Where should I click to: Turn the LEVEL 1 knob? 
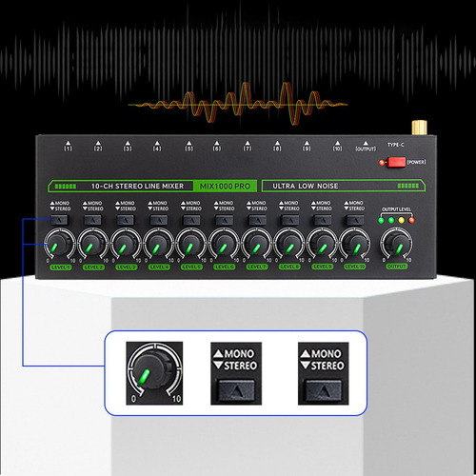pos(60,244)
